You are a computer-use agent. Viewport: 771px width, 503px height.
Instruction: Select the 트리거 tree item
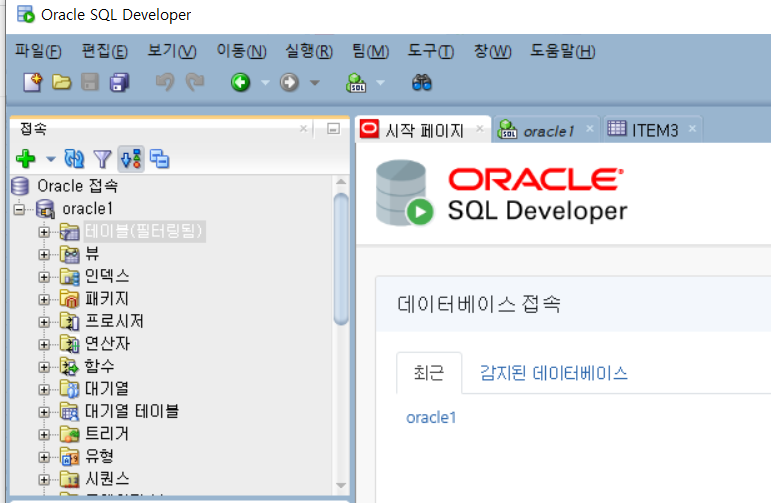(x=107, y=434)
